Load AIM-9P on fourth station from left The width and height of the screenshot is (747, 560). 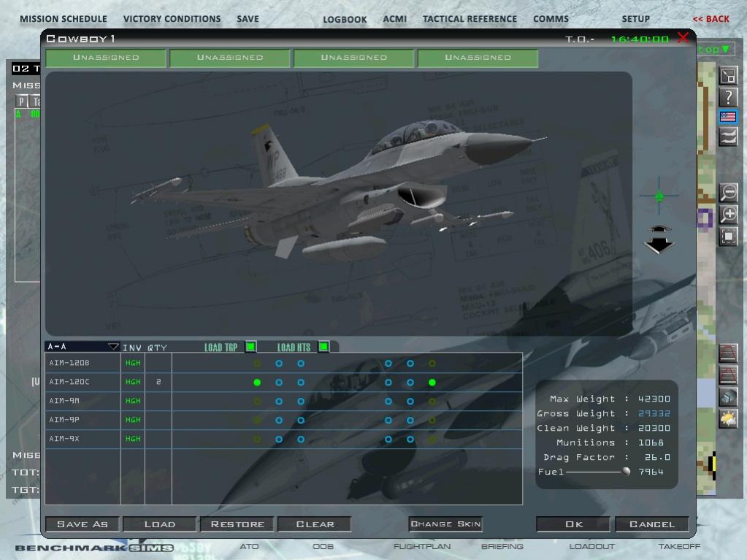pyautogui.click(x=388, y=421)
